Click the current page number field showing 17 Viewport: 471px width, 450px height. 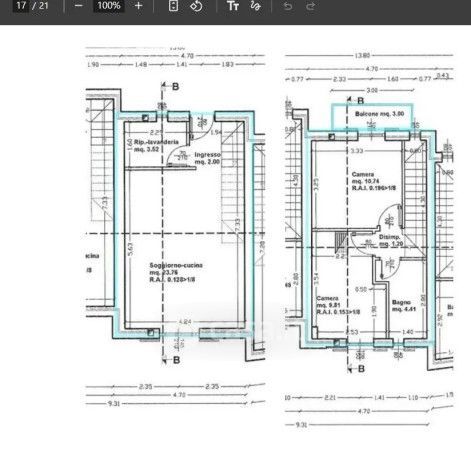pyautogui.click(x=21, y=6)
